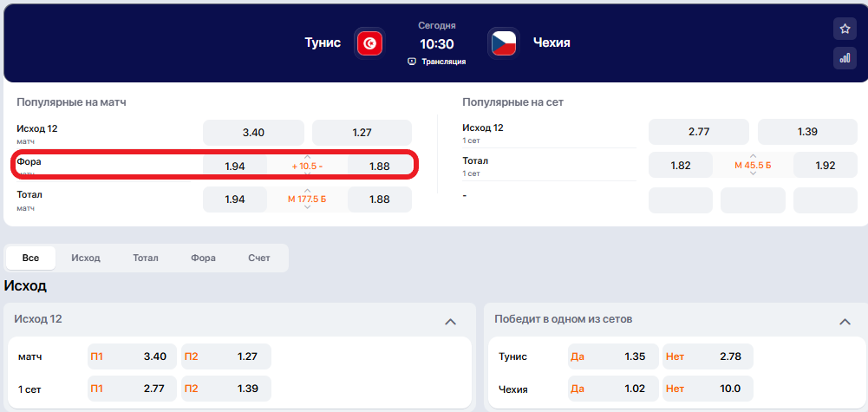The width and height of the screenshot is (868, 412).
Task: Click the Czech Republic flag icon
Action: pos(502,43)
